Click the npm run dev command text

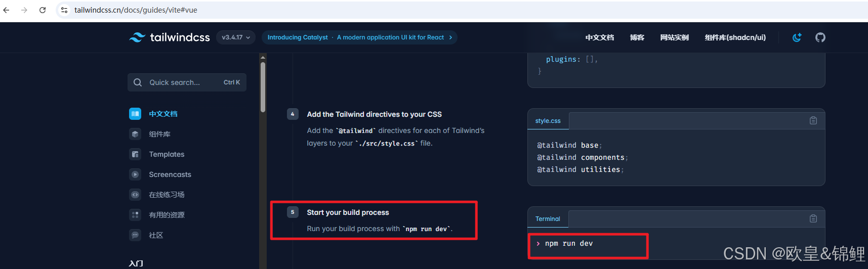coord(569,243)
